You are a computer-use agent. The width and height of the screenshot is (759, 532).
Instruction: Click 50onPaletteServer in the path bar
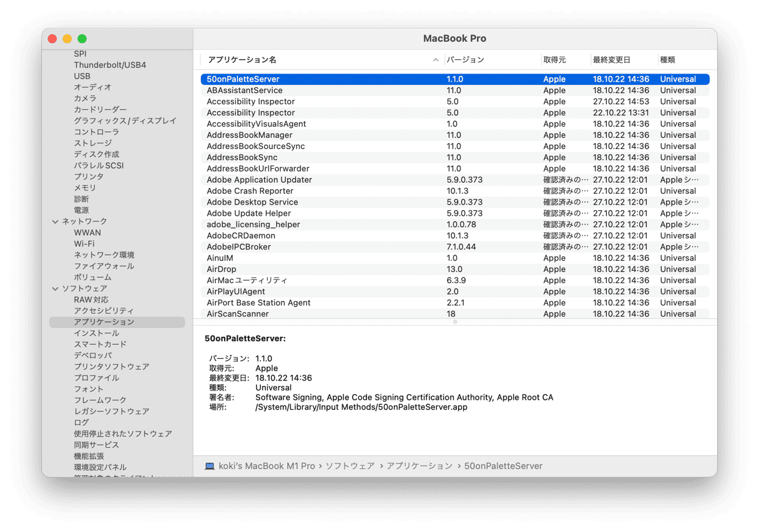pos(503,467)
